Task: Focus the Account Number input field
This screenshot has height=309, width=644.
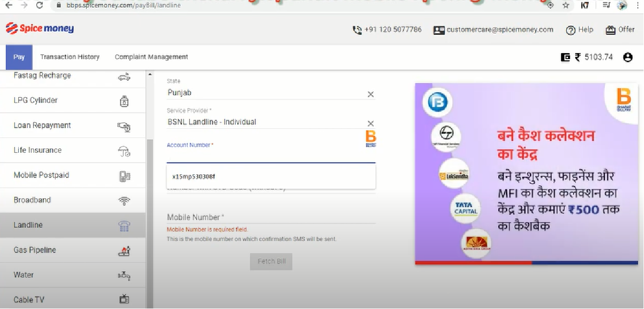Action: 271,156
